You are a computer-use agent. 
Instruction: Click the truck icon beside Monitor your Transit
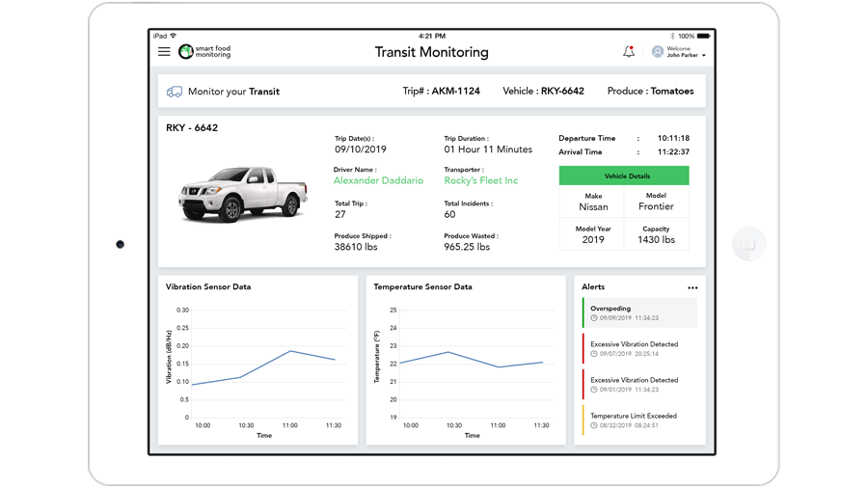[175, 92]
